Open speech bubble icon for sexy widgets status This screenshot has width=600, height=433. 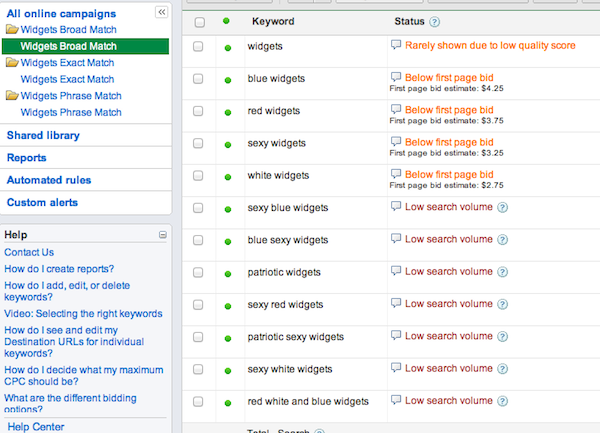click(x=396, y=142)
